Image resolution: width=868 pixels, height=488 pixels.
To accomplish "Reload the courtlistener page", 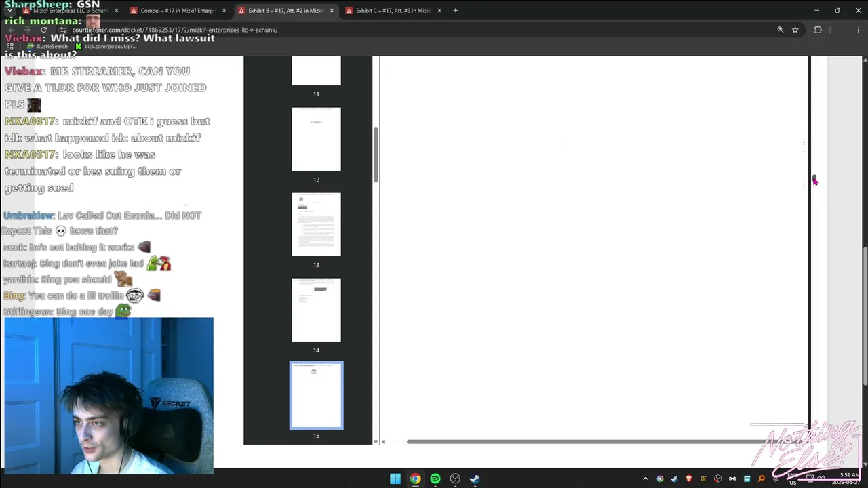I will point(43,30).
